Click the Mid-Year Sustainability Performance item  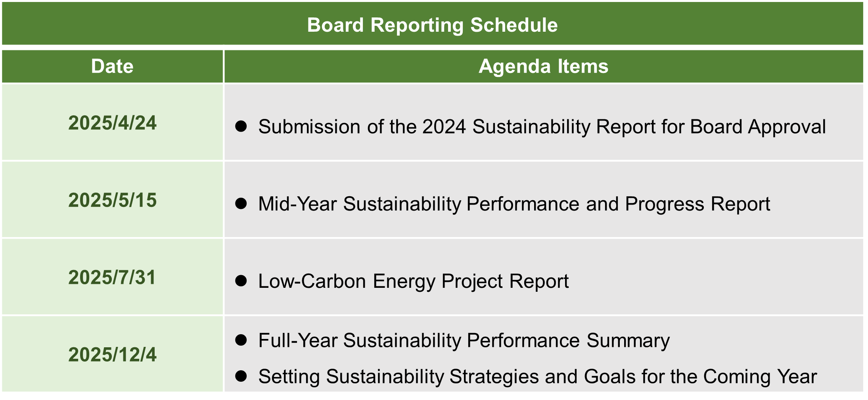(x=514, y=204)
